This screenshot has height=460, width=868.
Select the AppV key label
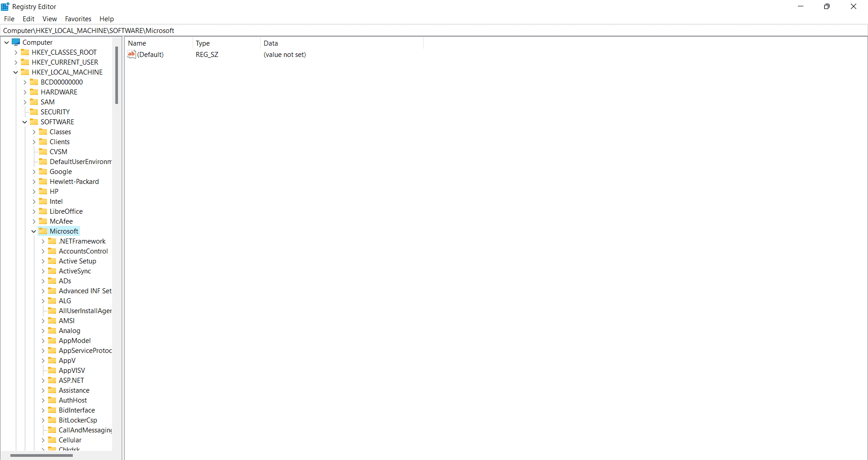point(67,361)
